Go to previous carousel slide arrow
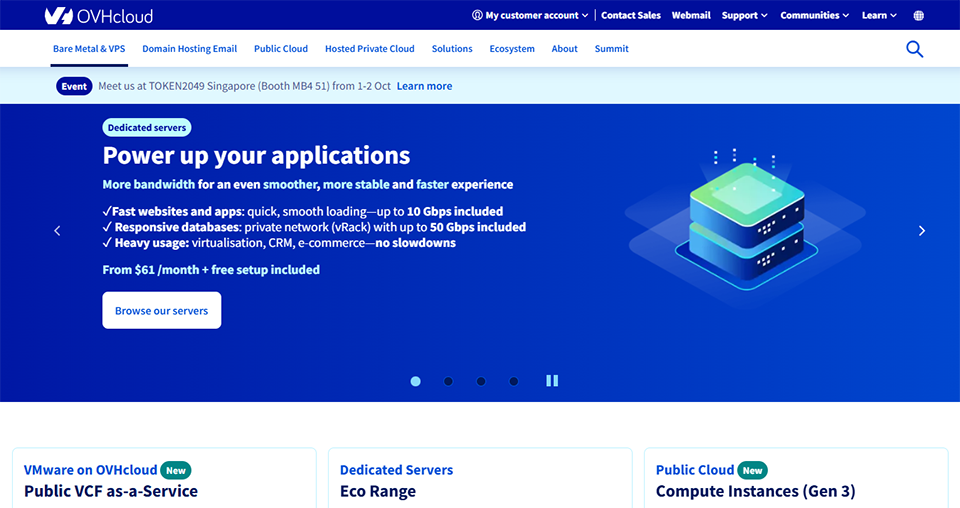960x508 pixels. point(57,231)
